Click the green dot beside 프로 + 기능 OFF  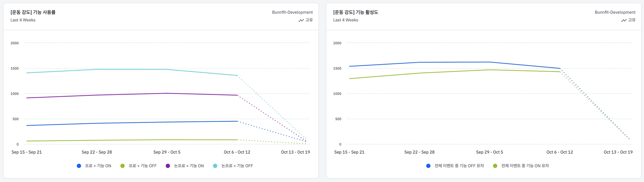(x=123, y=166)
